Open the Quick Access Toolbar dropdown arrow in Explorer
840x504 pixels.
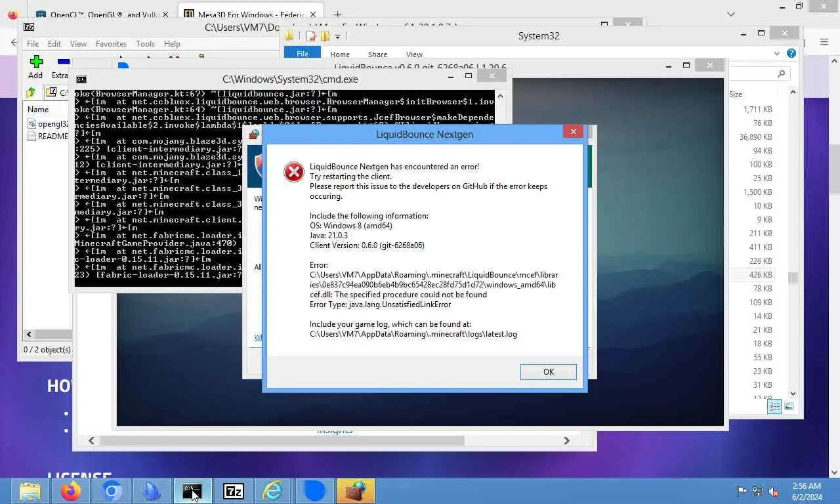[338, 36]
